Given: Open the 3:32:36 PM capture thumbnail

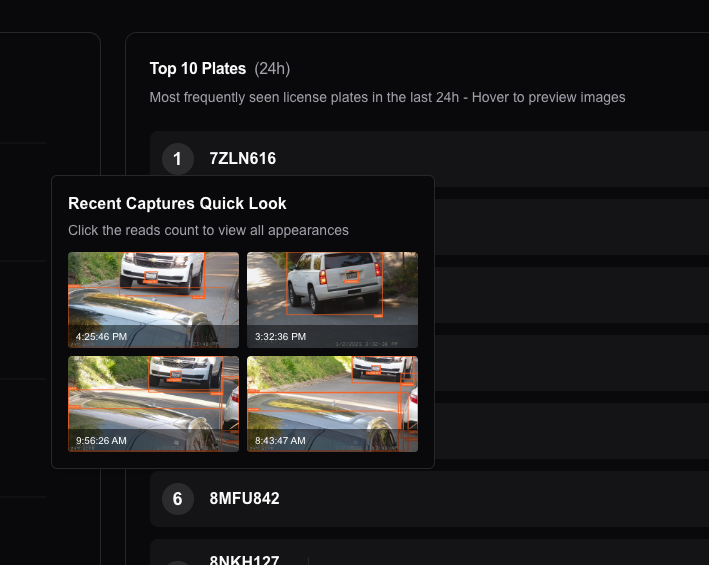Looking at the screenshot, I should (x=332, y=299).
